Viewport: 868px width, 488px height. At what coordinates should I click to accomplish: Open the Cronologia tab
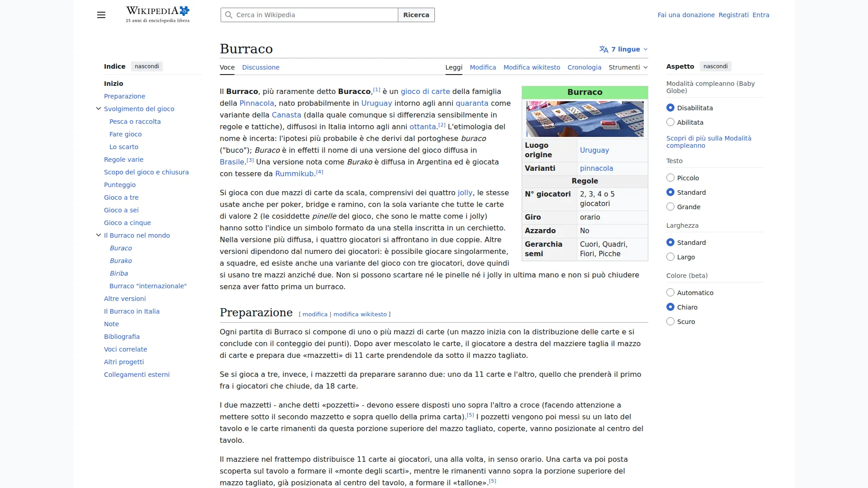[584, 67]
